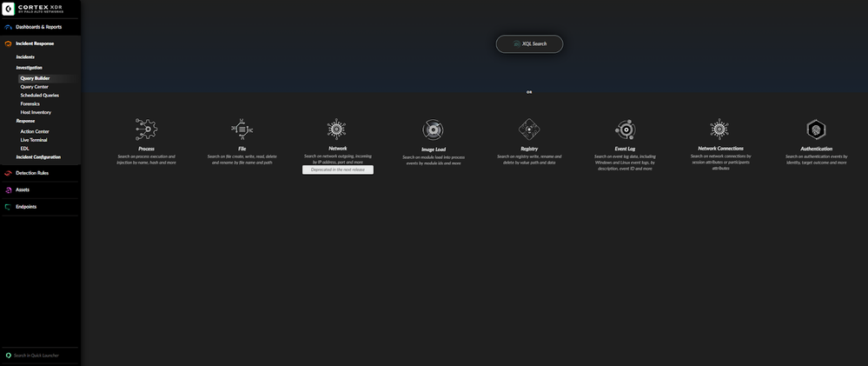
Task: Open Action Center in sidebar
Action: pyautogui.click(x=35, y=132)
